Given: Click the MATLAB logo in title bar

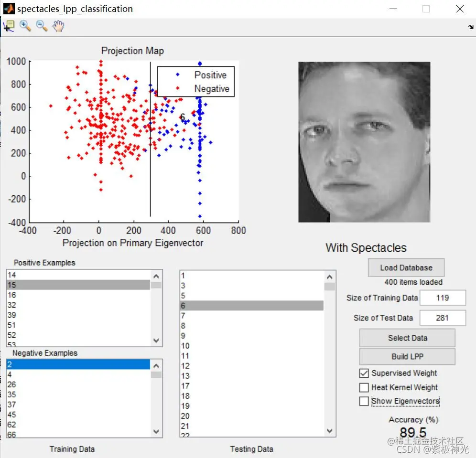Looking at the screenshot, I should pos(9,9).
